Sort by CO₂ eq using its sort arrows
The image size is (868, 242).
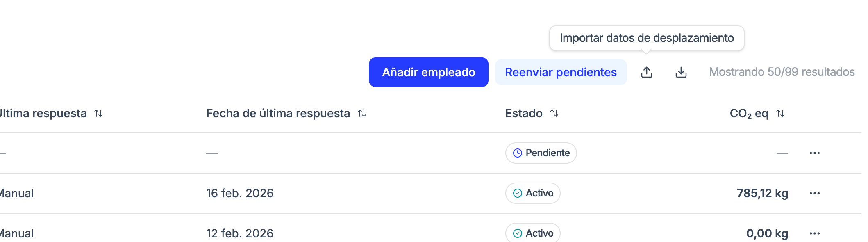click(780, 114)
